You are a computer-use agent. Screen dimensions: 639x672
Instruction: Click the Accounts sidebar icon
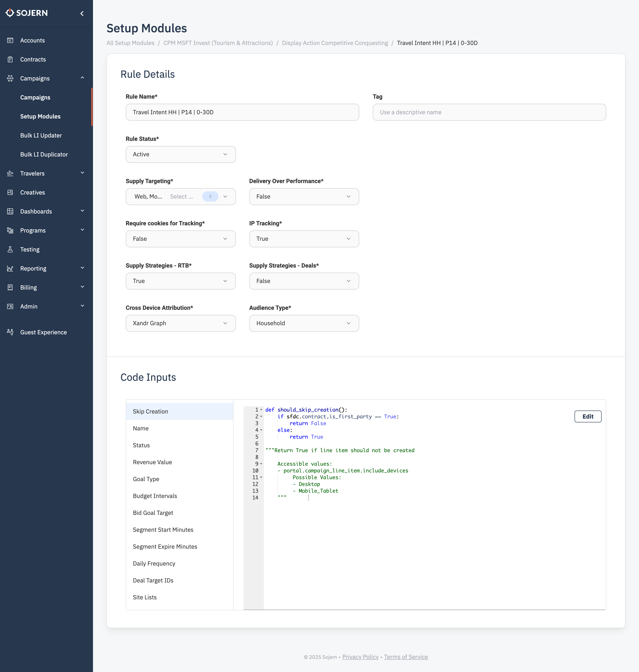click(10, 40)
